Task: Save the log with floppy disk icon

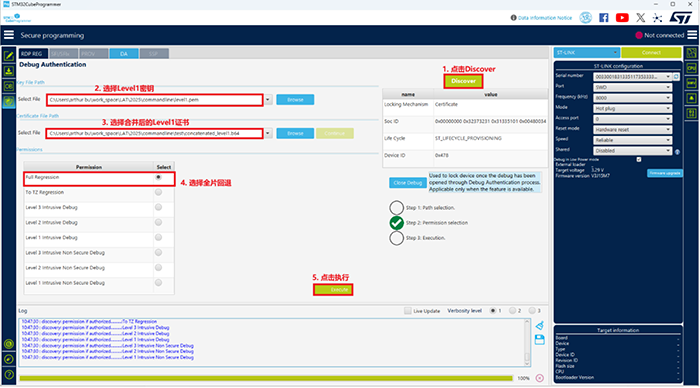Action: tap(540, 340)
